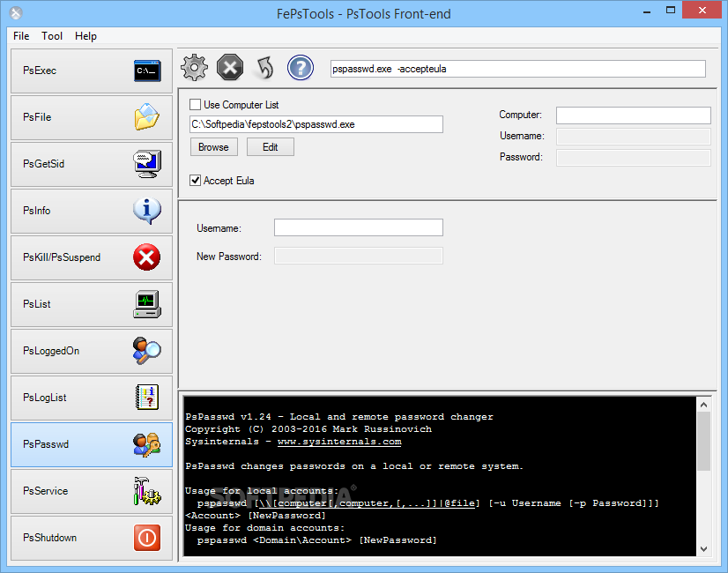The width and height of the screenshot is (728, 573).
Task: Select the PsLogList tool
Action: pos(92,398)
